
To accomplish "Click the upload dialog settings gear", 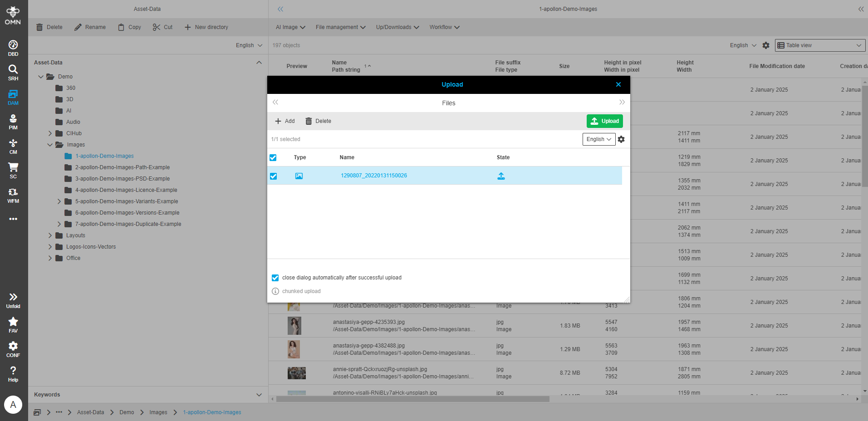I will [621, 139].
